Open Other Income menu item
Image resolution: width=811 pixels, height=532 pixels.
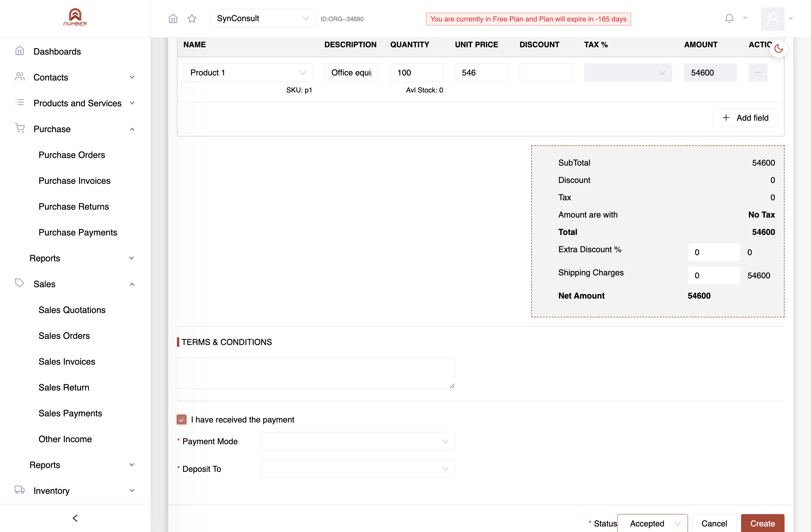pyautogui.click(x=65, y=439)
